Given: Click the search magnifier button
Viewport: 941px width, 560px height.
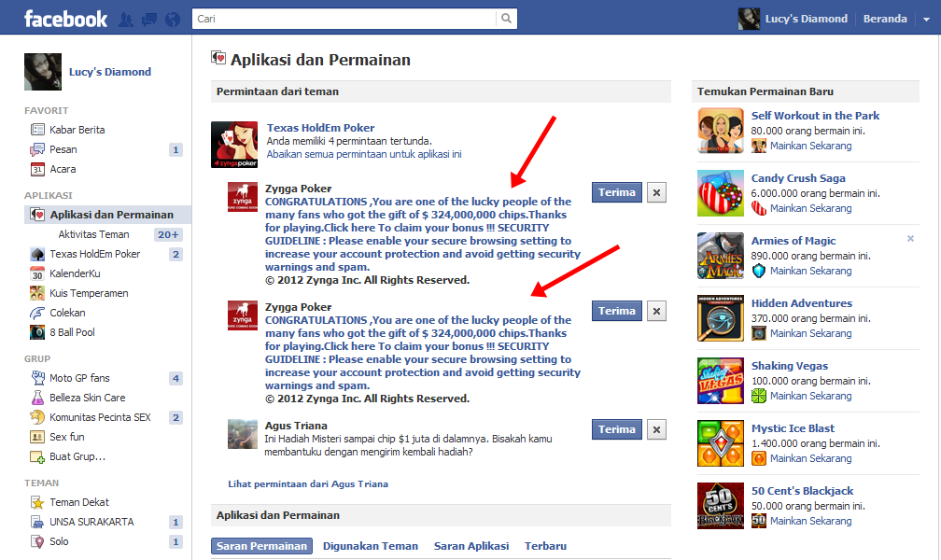Looking at the screenshot, I should point(507,19).
